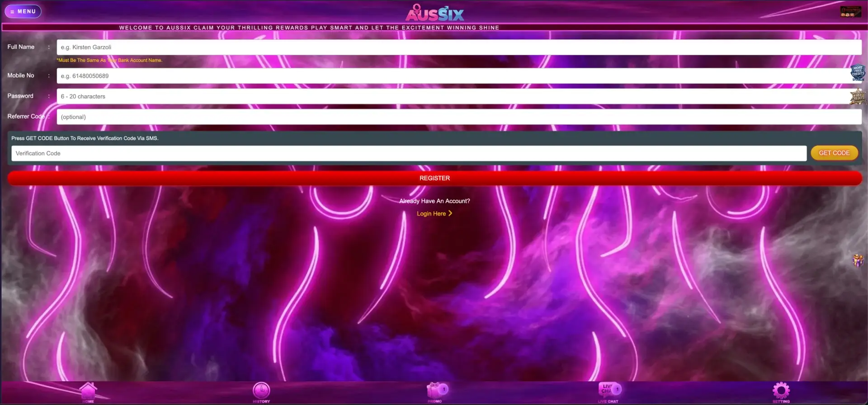Focus the Mobile No input field
The width and height of the screenshot is (868, 405).
(459, 76)
